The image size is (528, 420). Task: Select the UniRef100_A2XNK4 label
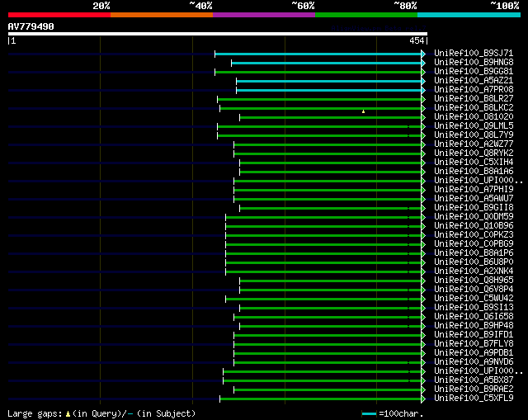[474, 271]
